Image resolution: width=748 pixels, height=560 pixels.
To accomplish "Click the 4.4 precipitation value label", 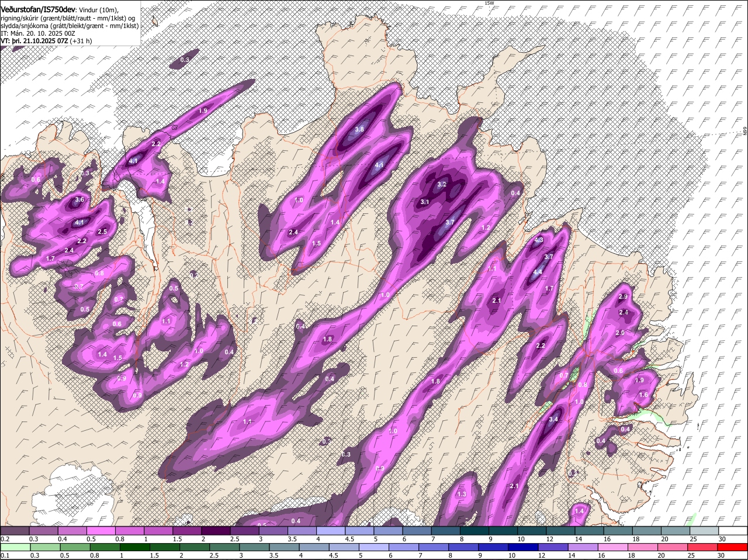I will pyautogui.click(x=538, y=272).
